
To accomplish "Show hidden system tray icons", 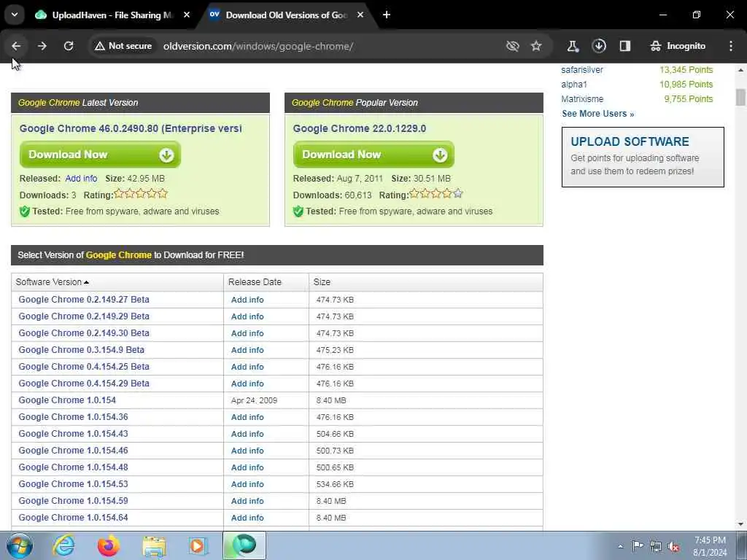I will pyautogui.click(x=620, y=546).
